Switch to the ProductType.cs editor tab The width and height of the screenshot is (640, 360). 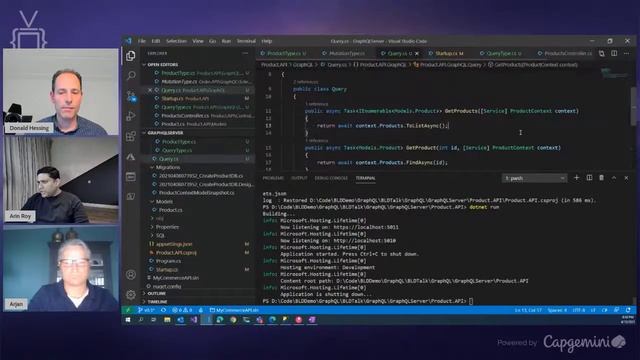click(284, 53)
